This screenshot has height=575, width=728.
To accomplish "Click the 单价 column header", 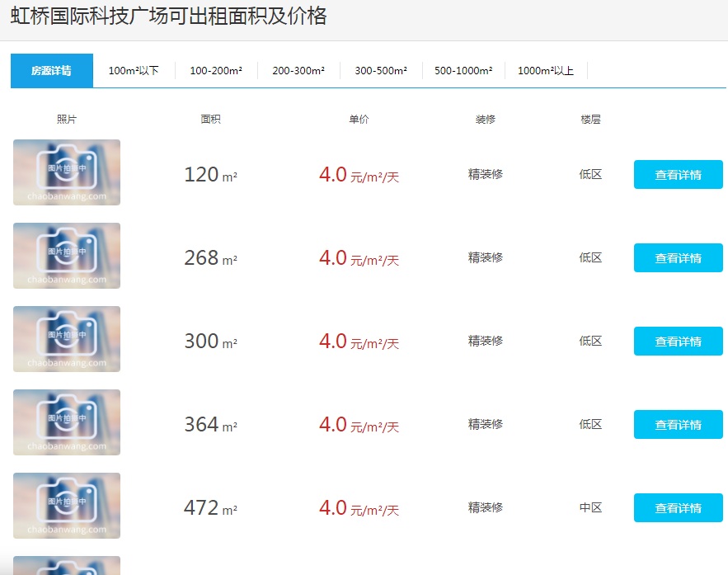I will pos(359,120).
